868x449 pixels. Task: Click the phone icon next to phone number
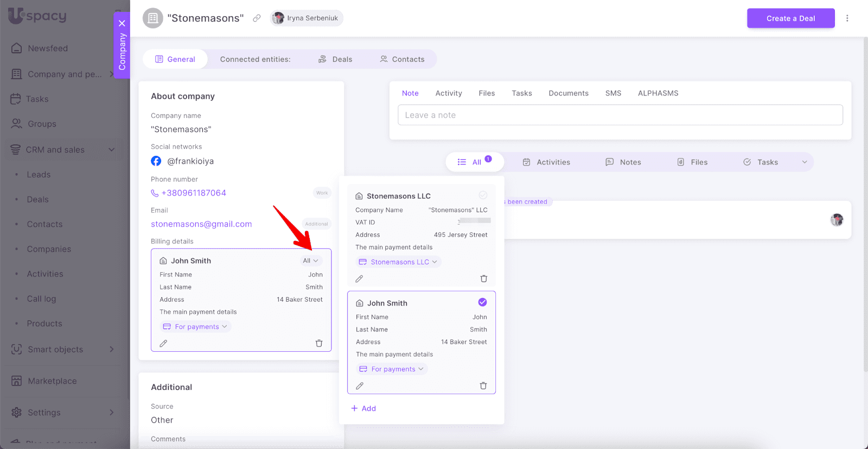coord(155,193)
